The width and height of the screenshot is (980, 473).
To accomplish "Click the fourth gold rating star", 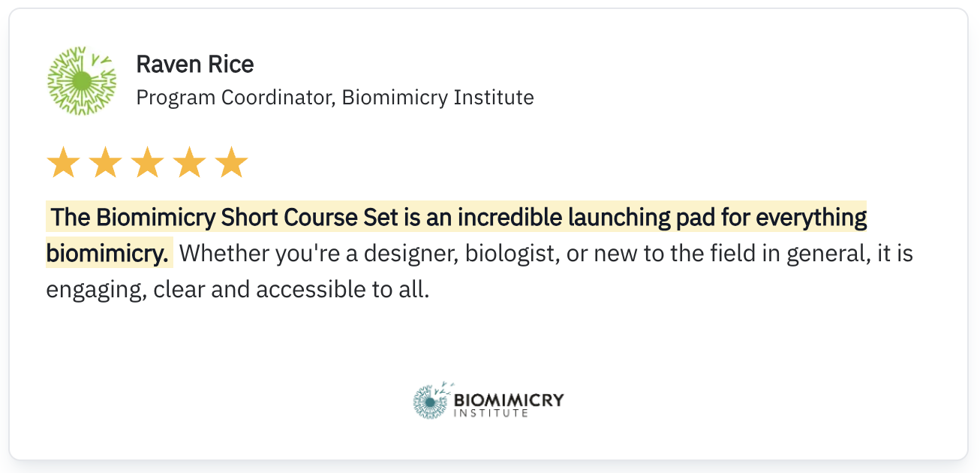I will [x=189, y=163].
